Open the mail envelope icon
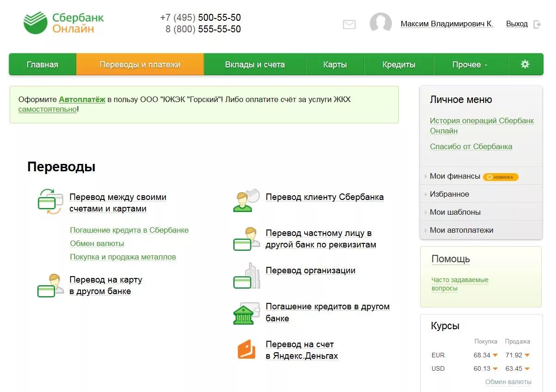The height and width of the screenshot is (392, 556). (x=349, y=24)
